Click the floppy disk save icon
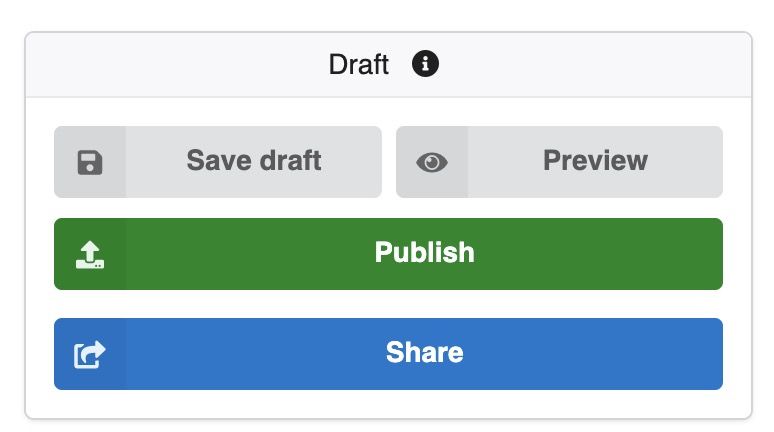This screenshot has height=432, width=774. [90, 162]
